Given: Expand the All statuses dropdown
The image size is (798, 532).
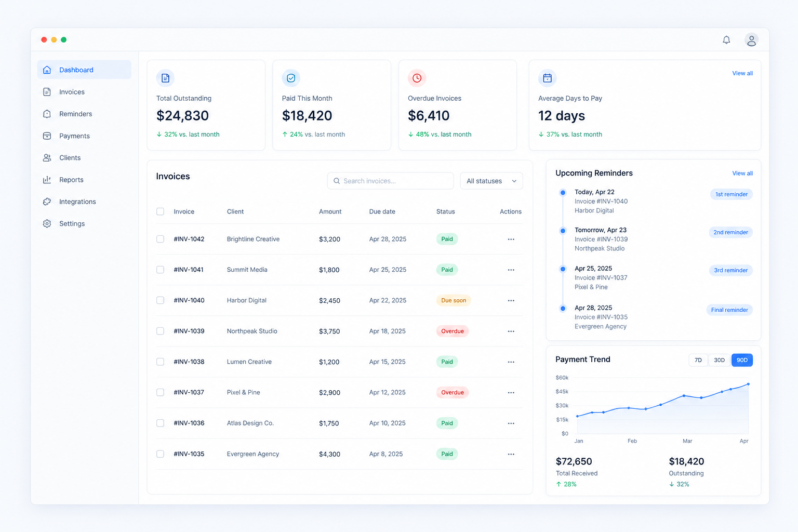Looking at the screenshot, I should click(x=491, y=181).
